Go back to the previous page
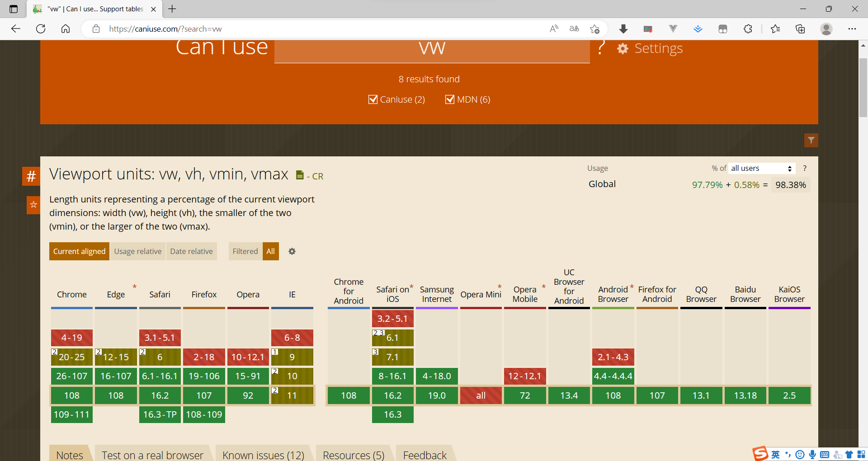Viewport: 868px width, 461px height. pyautogui.click(x=16, y=29)
